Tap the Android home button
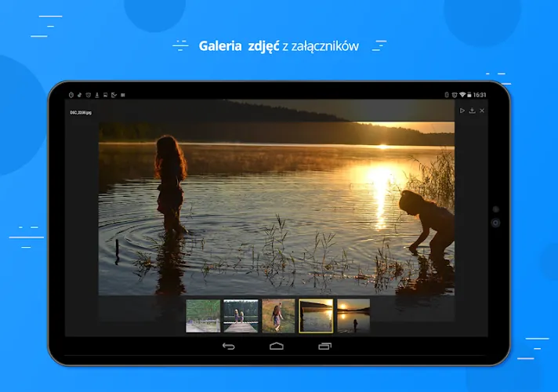This screenshot has height=392, width=558. tap(277, 346)
